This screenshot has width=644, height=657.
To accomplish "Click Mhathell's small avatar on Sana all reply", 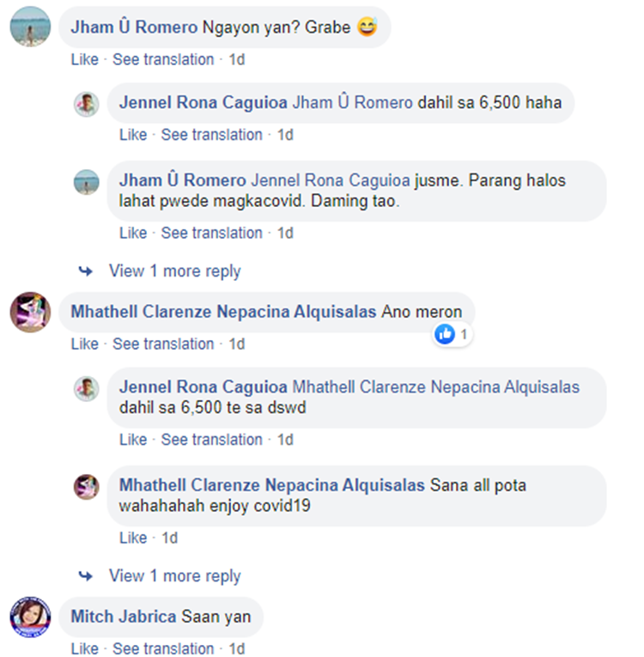I will click(x=87, y=487).
